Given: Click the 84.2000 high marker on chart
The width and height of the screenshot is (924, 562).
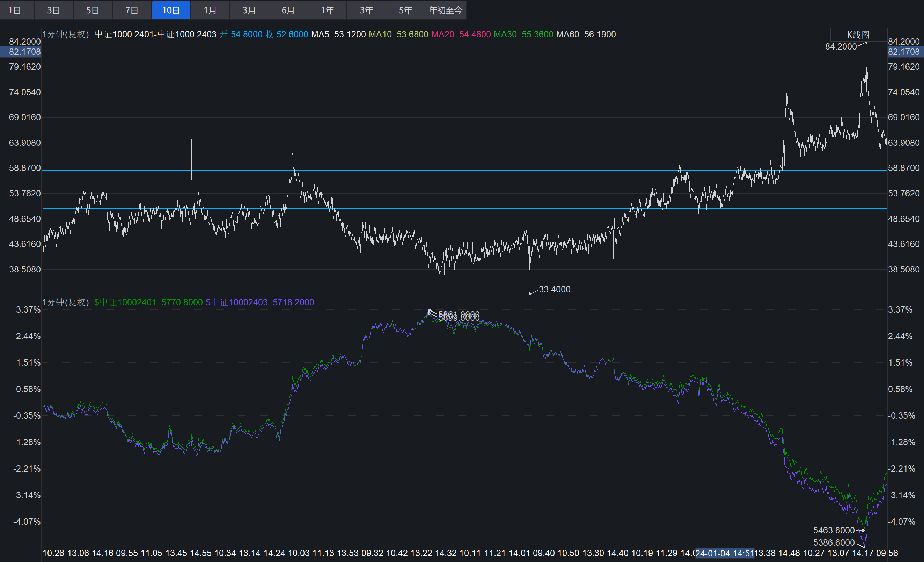Looking at the screenshot, I should (x=841, y=46).
